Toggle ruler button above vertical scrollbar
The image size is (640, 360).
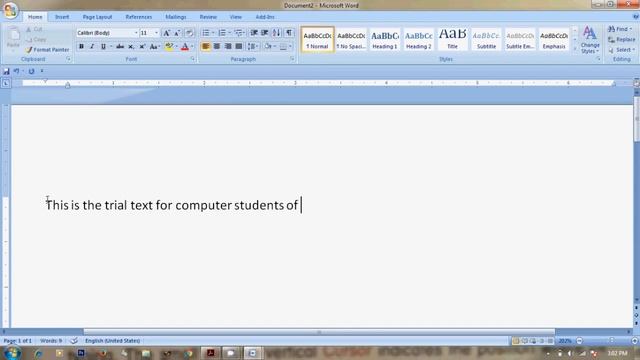point(636,82)
